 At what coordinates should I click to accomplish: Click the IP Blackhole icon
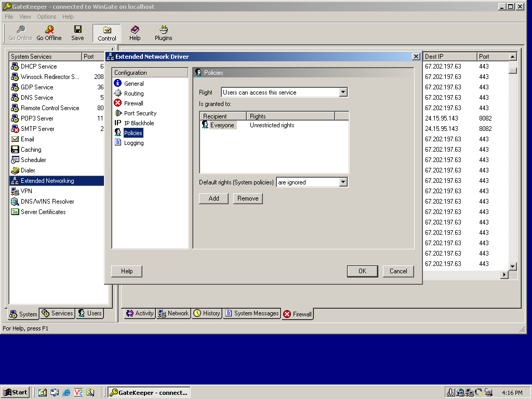click(x=118, y=123)
